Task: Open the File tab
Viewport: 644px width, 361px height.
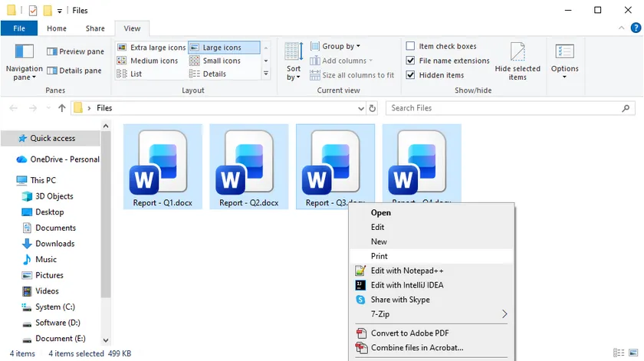Action: click(19, 28)
